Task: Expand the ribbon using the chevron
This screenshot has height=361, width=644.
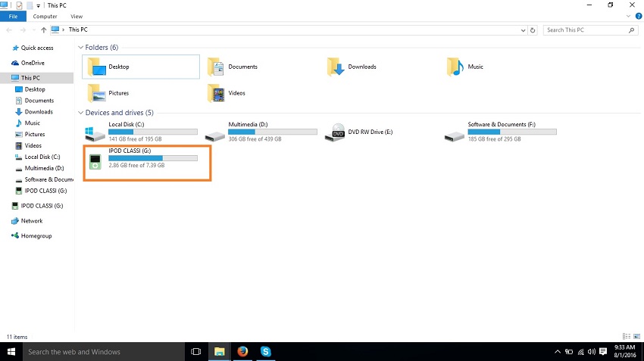Action: pyautogui.click(x=629, y=16)
